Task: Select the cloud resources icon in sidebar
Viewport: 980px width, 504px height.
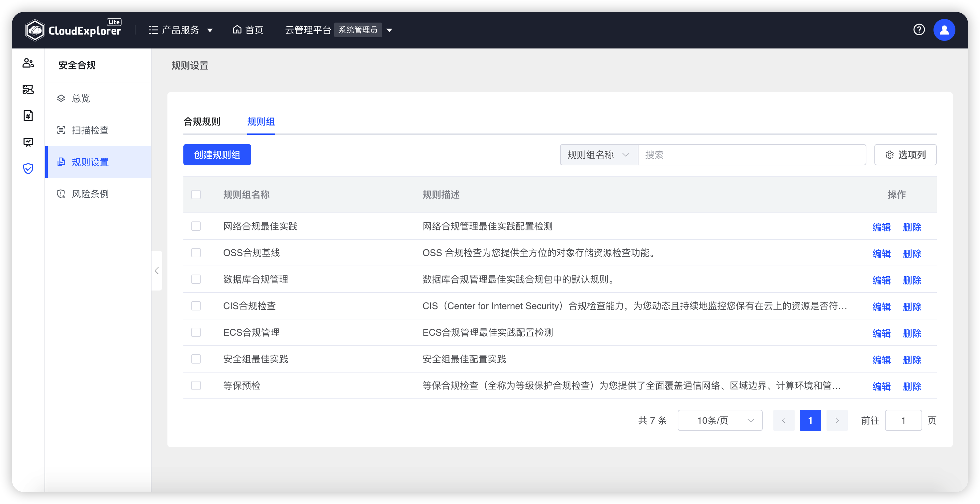Action: pos(28,90)
